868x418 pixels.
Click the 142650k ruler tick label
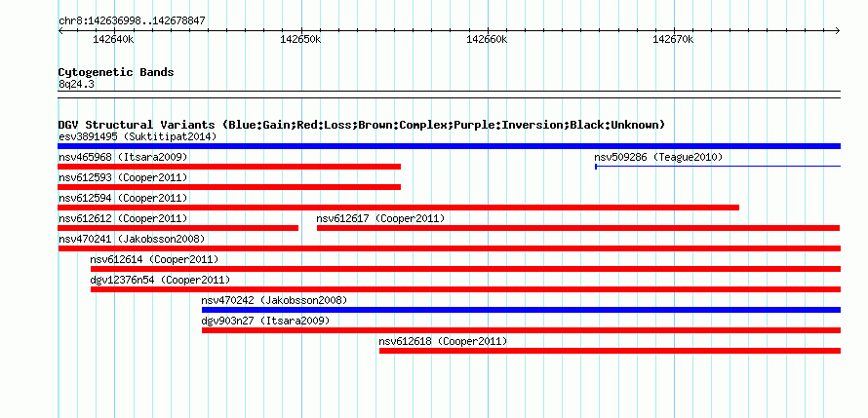click(x=300, y=40)
